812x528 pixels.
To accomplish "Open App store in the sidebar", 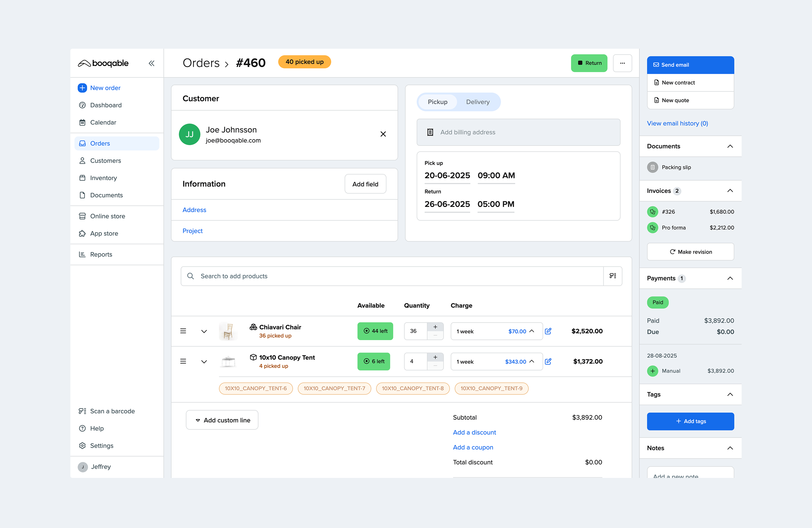I will [104, 234].
